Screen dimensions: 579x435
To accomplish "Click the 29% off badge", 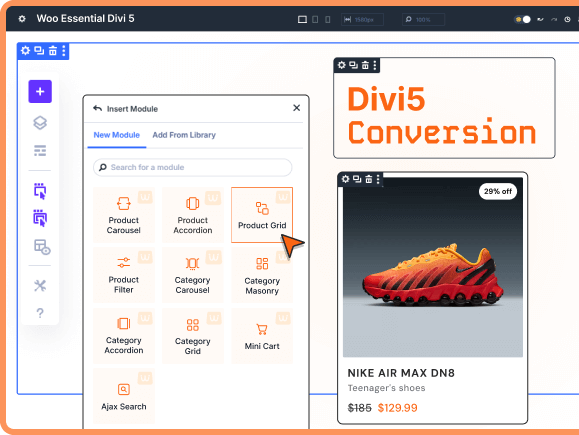I will [498, 191].
